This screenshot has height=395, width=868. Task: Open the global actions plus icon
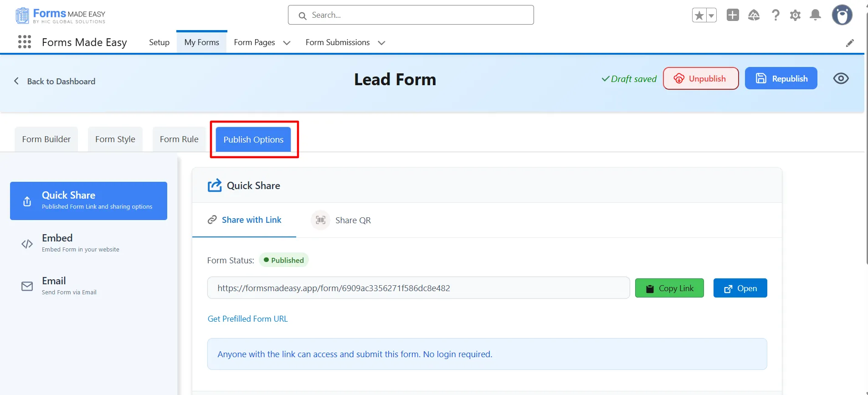(x=733, y=15)
